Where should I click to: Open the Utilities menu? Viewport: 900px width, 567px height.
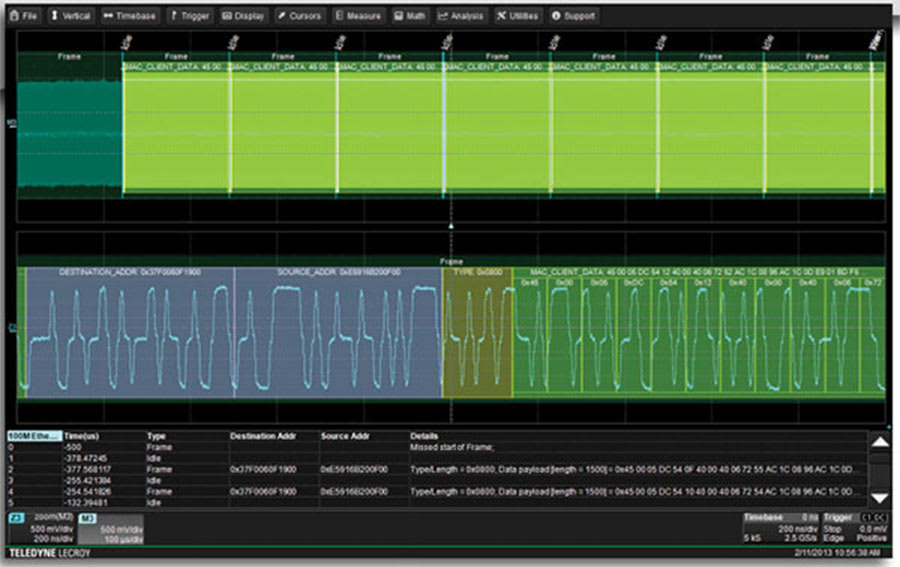(x=518, y=16)
